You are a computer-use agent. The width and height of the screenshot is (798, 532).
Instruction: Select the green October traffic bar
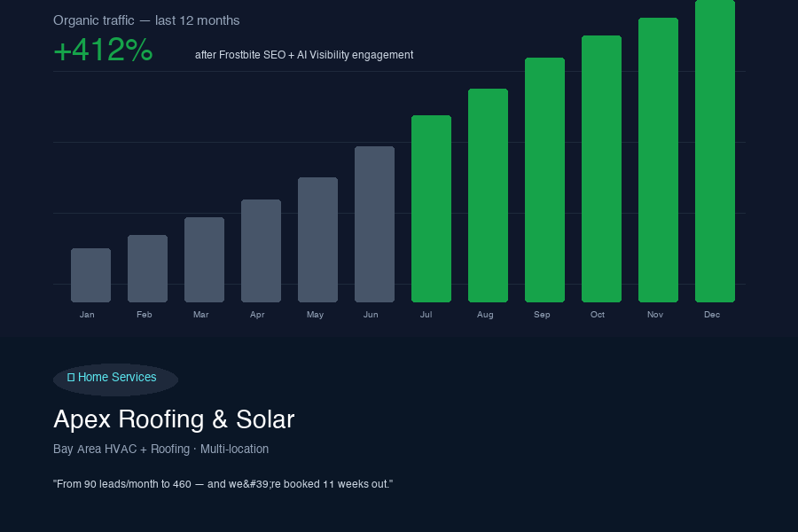[601, 169]
